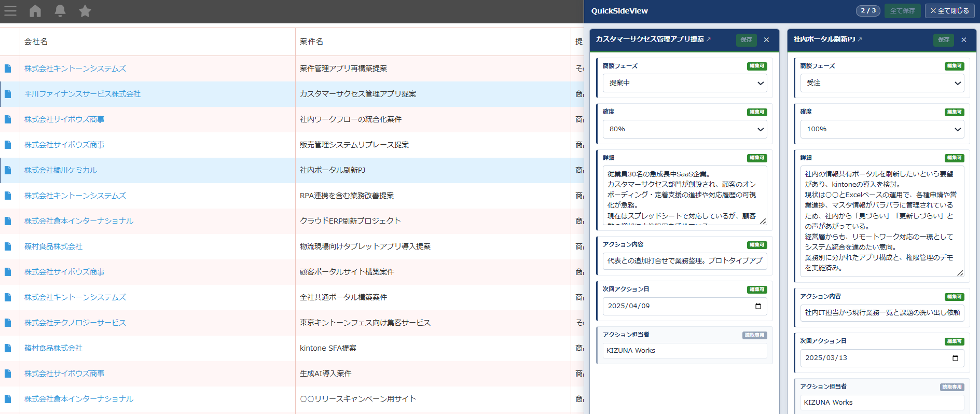Open 篠村食品株式会社 link in 物流現場向け row

[53, 246]
